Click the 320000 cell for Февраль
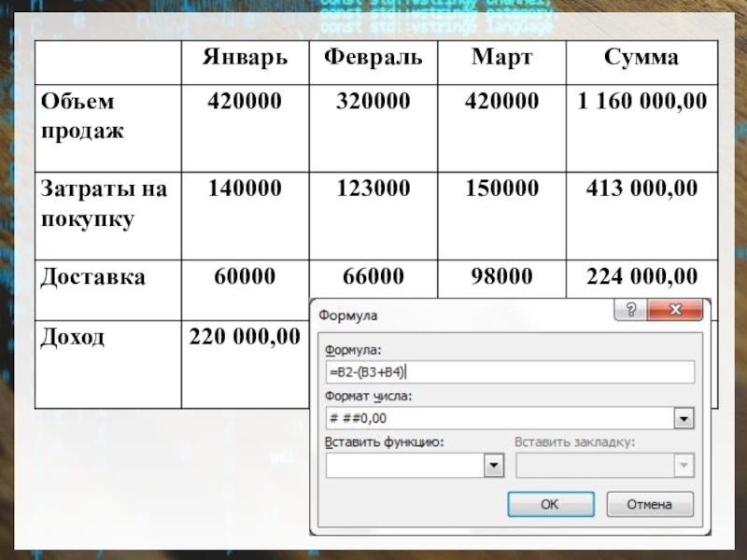 click(373, 129)
